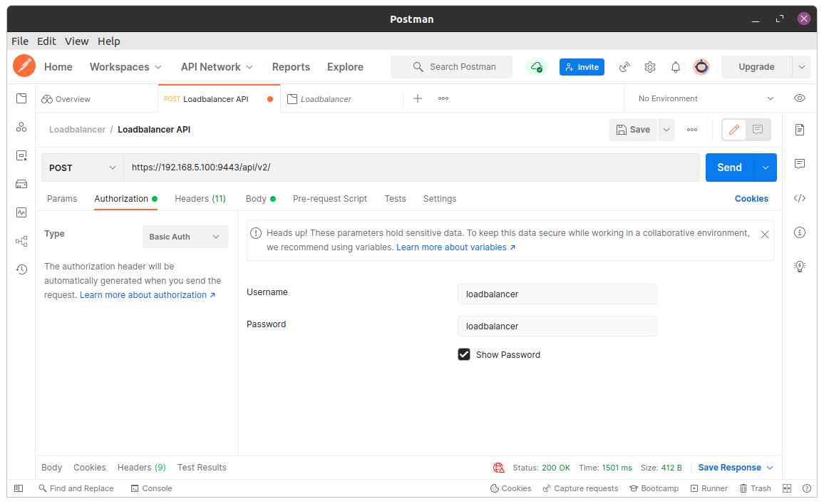
Task: Open Collections sidebar icon
Action: (x=21, y=98)
